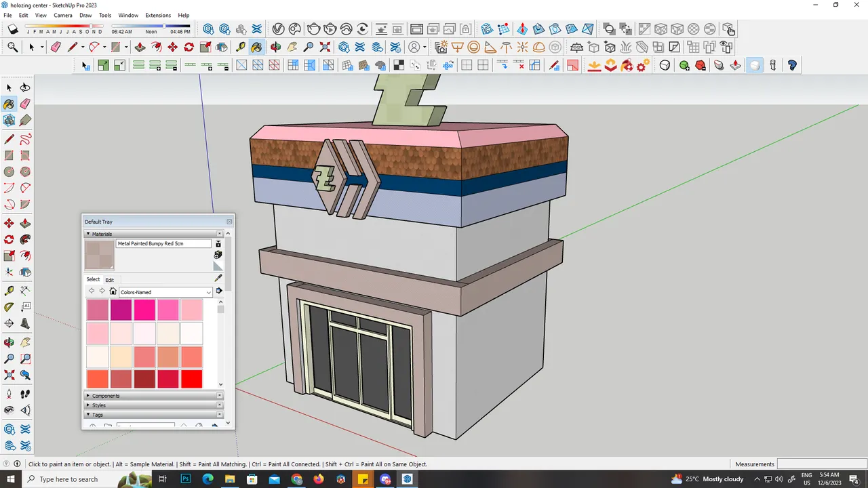Open the Extensions menu
This screenshot has width=868, height=488.
coord(158,15)
